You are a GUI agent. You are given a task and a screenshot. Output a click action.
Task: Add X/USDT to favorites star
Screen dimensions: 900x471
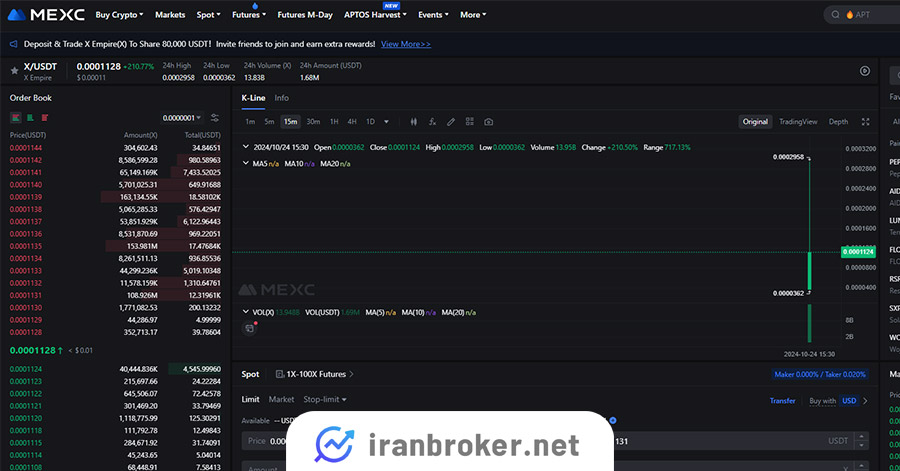tap(14, 71)
